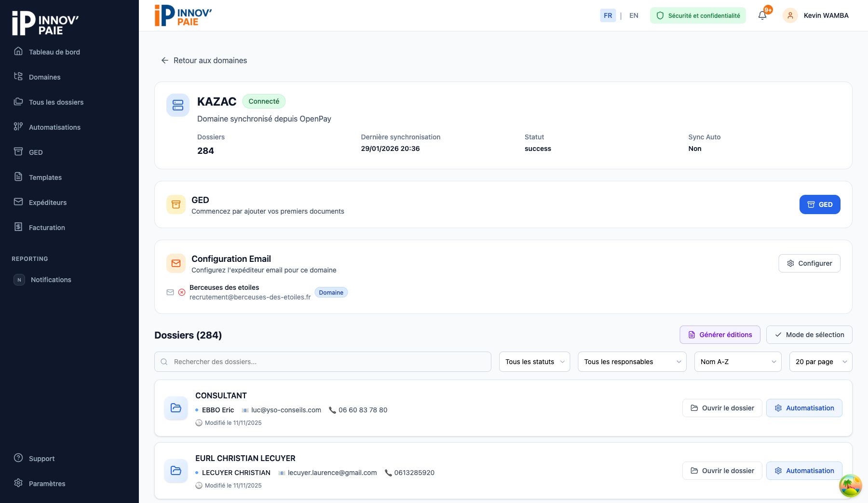
Task: Select the FR language option
Action: (608, 15)
